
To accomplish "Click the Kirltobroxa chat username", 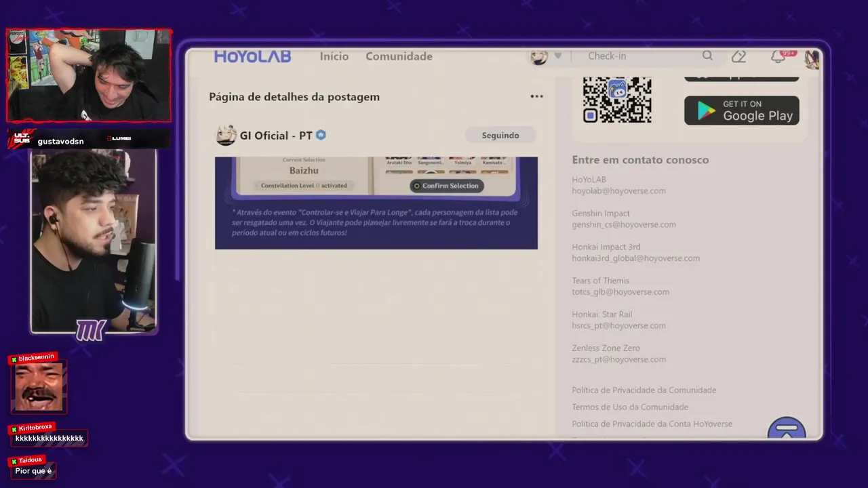I will point(35,428).
